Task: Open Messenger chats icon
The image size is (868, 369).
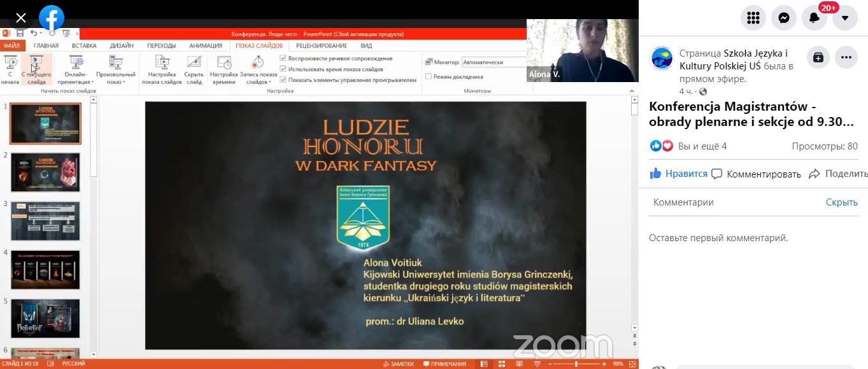Action: pos(784,18)
